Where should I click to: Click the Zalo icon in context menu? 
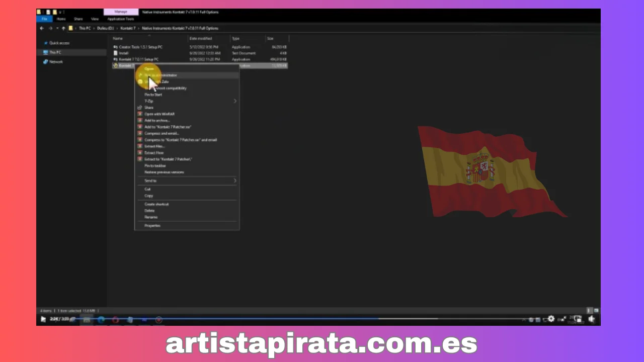(140, 81)
